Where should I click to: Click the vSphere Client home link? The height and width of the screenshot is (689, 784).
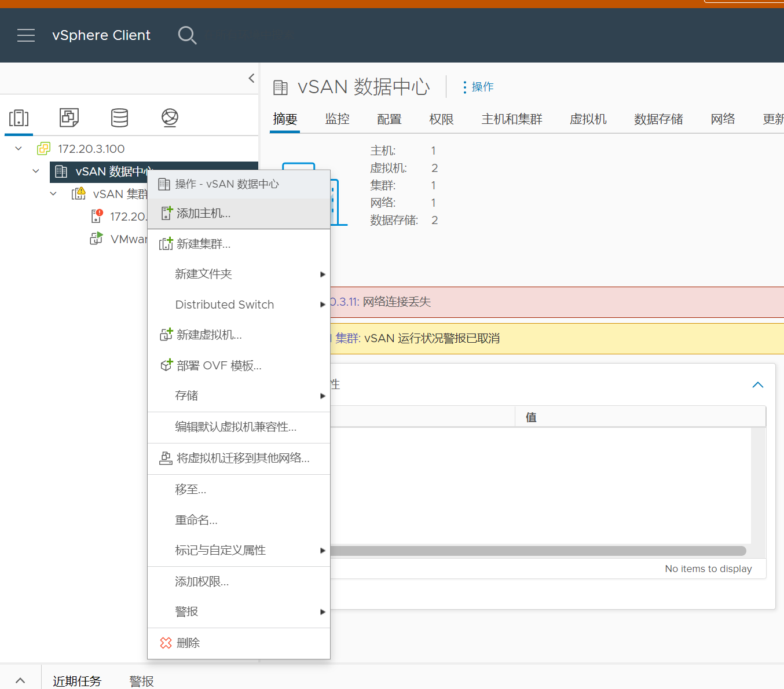101,35
